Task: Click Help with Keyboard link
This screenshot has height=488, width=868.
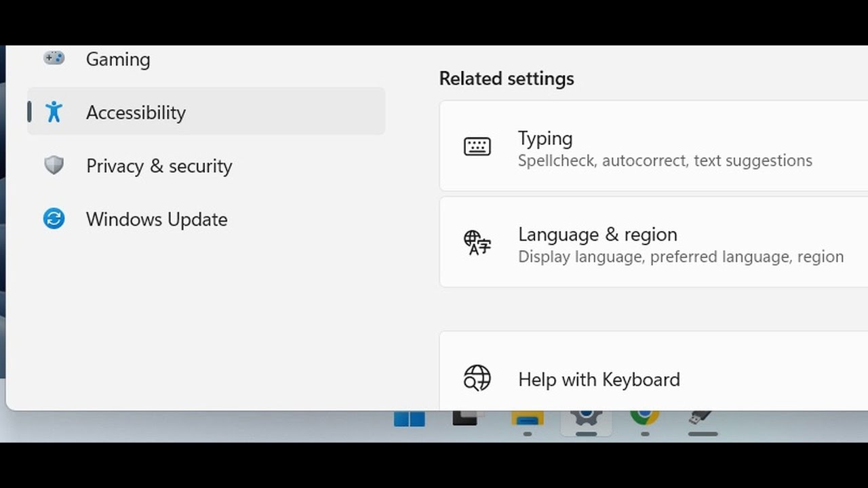Action: [598, 379]
